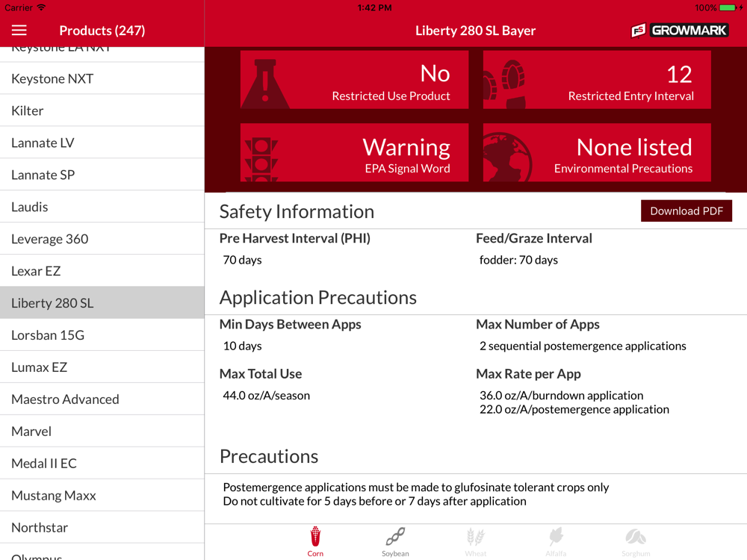Switch to the Wheat crop tab
The width and height of the screenshot is (747, 560).
pos(475,542)
